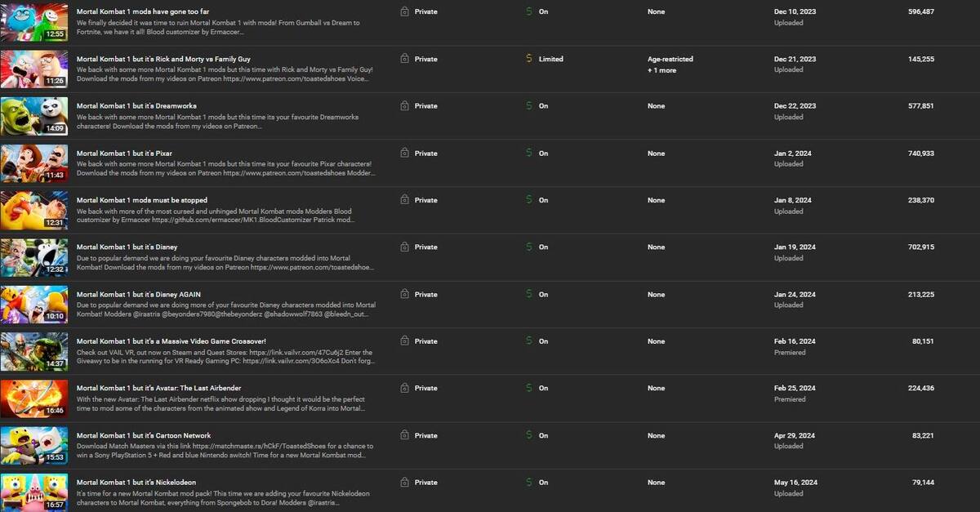Click lock icon beside 'mods must be stopped'

click(x=404, y=200)
